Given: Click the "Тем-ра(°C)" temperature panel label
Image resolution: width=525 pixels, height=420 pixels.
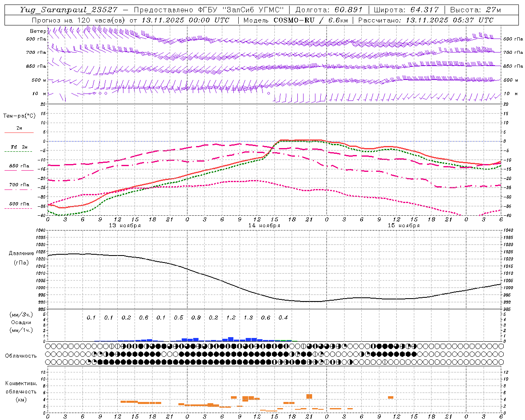Looking at the screenshot, I should coord(19,116).
